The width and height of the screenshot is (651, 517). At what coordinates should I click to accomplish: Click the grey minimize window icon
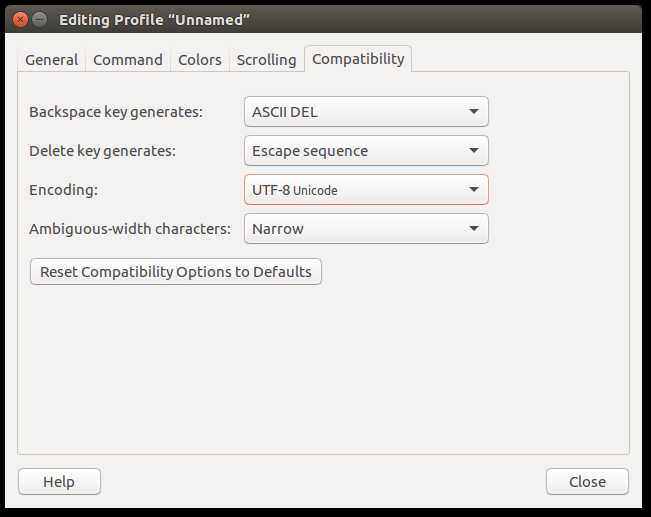pos(40,19)
